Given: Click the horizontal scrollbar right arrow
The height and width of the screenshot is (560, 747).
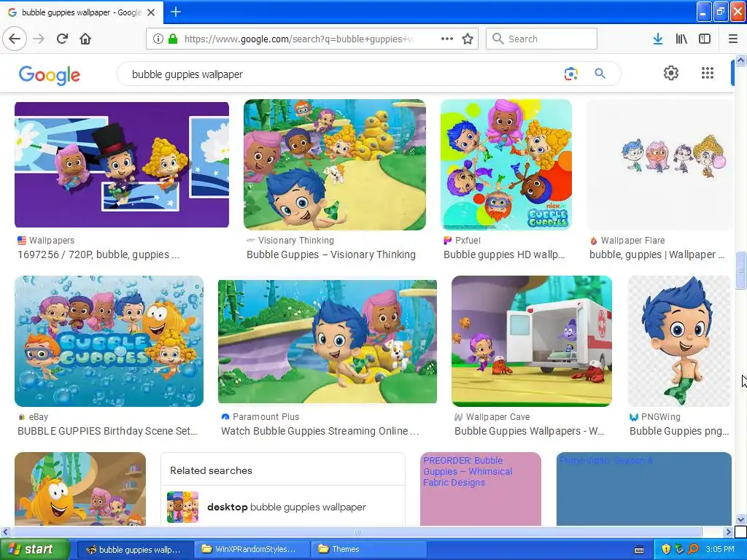Looking at the screenshot, I should (x=729, y=532).
